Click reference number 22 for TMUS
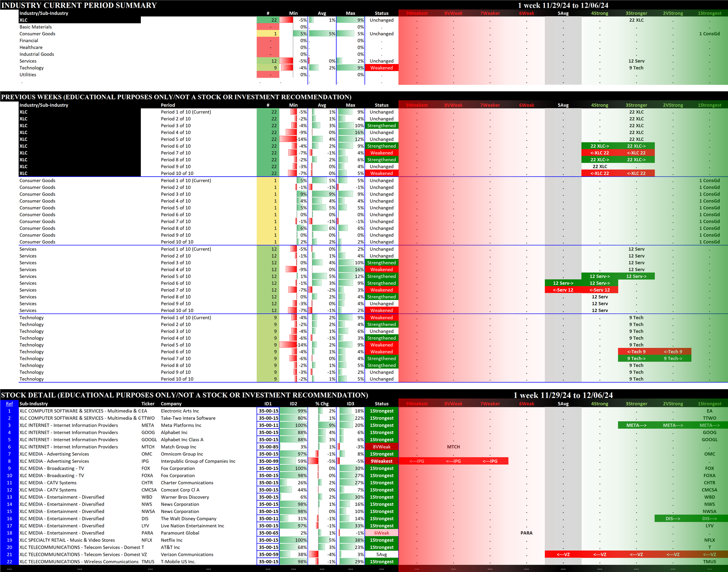 [x=9, y=562]
